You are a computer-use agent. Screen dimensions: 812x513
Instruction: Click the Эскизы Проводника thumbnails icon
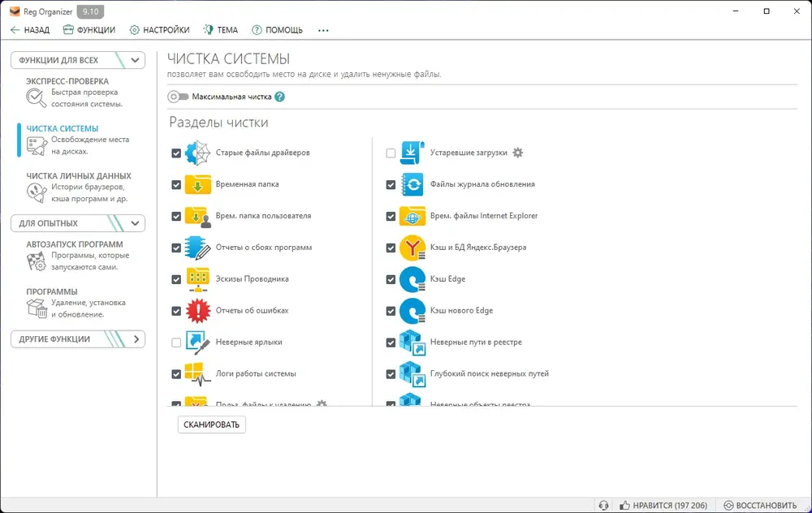(x=198, y=279)
